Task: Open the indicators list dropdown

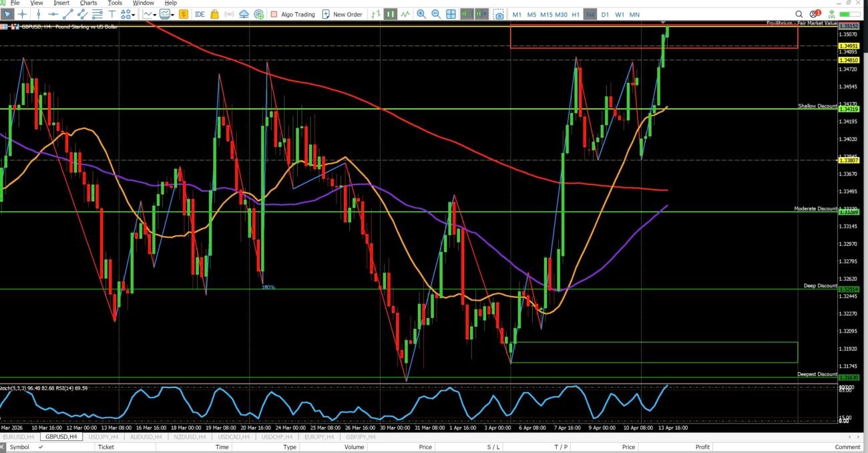Action: click(150, 14)
